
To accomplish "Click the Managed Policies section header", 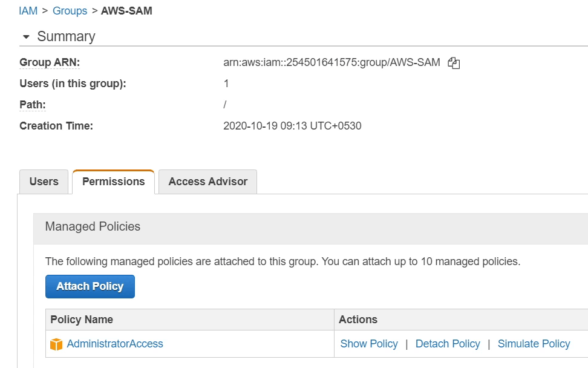I will coord(93,226).
